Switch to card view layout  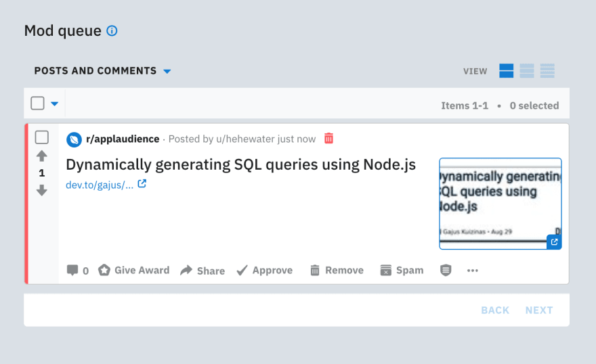pyautogui.click(x=506, y=71)
